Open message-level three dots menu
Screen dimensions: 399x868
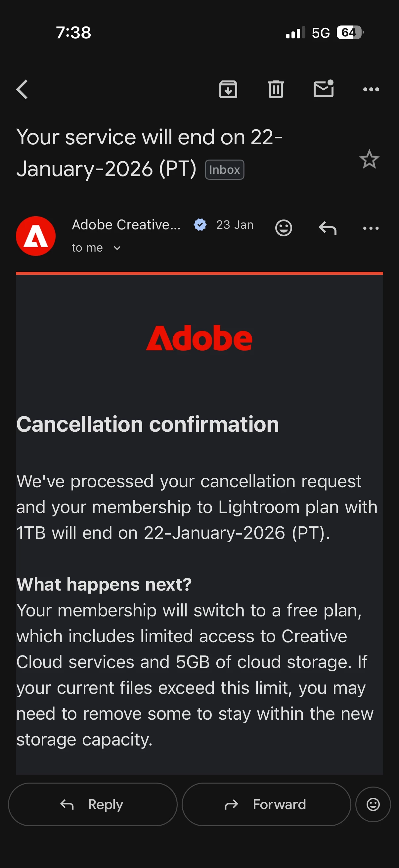371,228
